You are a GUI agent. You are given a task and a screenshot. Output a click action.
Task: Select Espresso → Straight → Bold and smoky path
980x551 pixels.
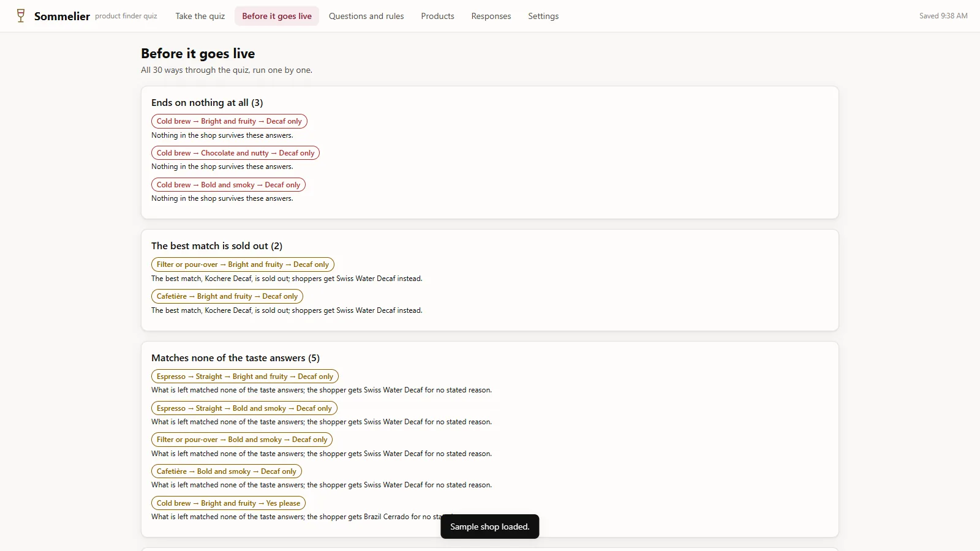tap(244, 408)
